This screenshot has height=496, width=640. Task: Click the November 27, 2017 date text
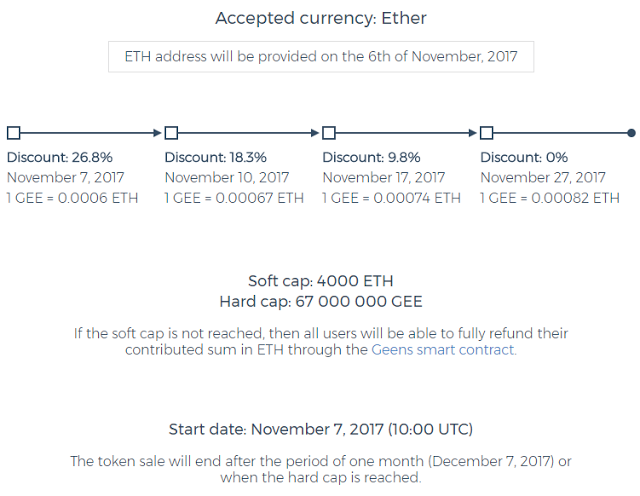(x=543, y=177)
